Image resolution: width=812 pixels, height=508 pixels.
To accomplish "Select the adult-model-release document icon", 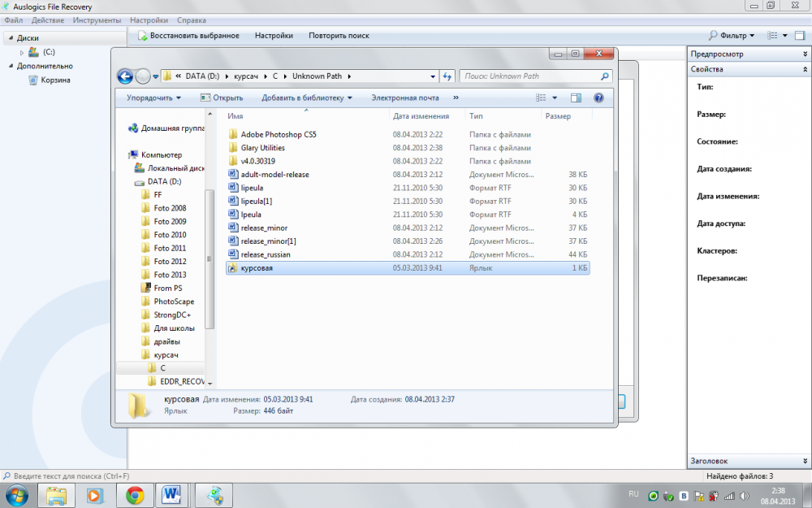I will pyautogui.click(x=233, y=174).
